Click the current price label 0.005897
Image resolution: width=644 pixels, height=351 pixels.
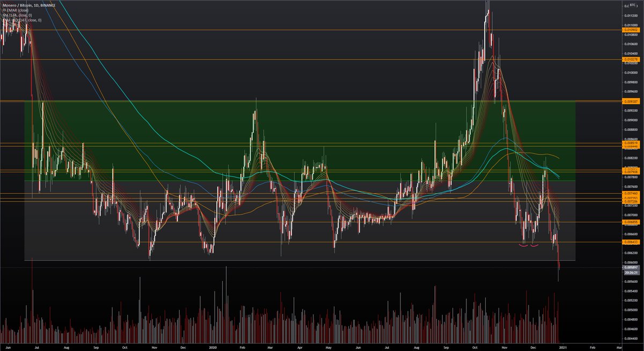(x=631, y=267)
